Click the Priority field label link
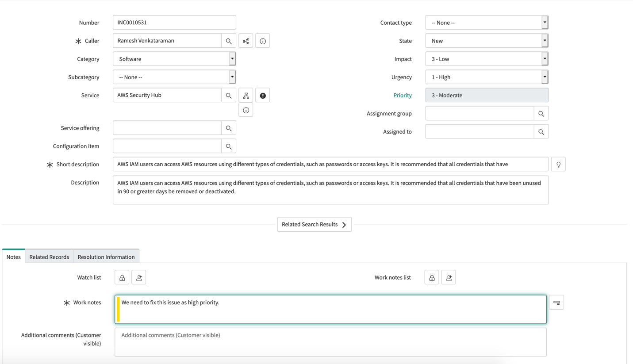This screenshot has height=364, width=633. (402, 95)
